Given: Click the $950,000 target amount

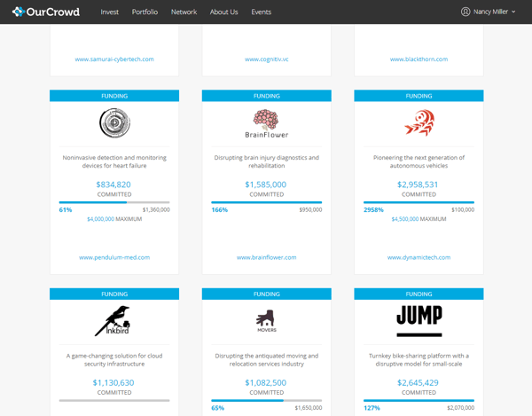Looking at the screenshot, I should pyautogui.click(x=310, y=209).
